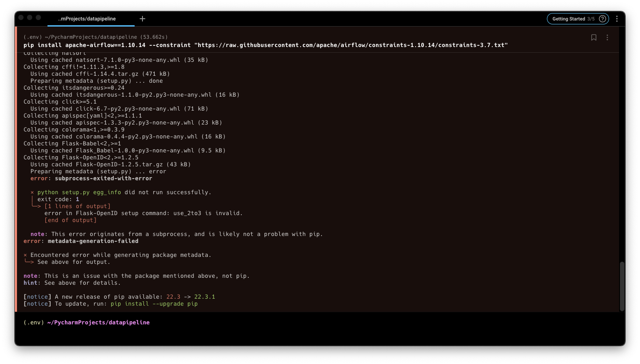This screenshot has height=364, width=640.
Task: Bookmark the pip install command block
Action: point(594,37)
